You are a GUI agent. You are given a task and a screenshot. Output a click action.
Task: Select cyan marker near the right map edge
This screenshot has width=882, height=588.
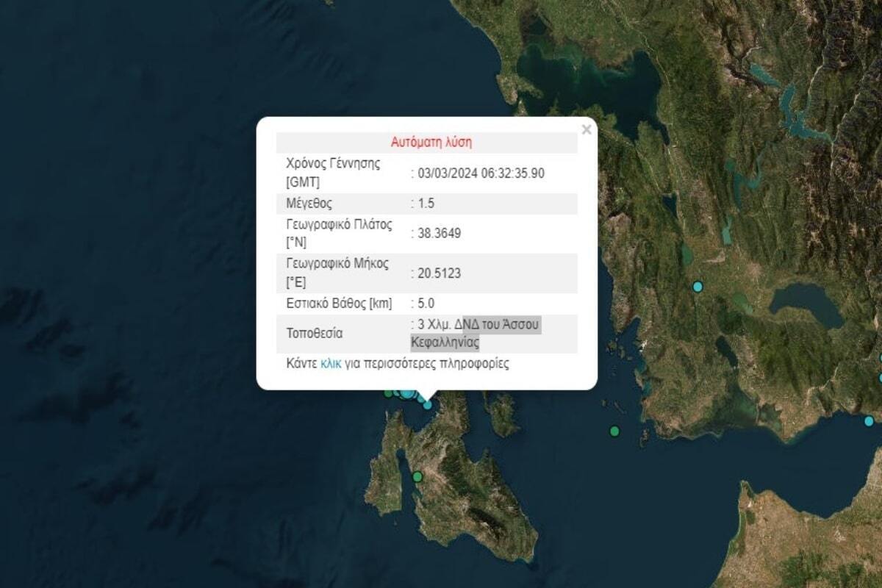[x=869, y=421]
